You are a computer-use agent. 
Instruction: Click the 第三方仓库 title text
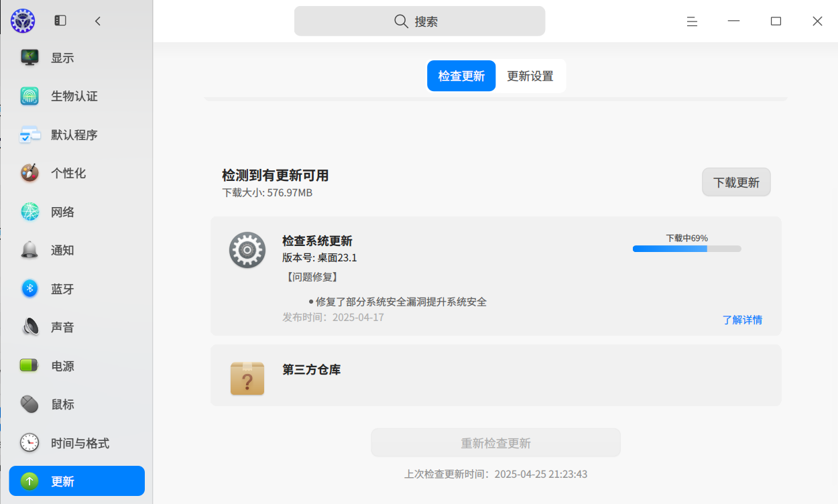(x=312, y=369)
